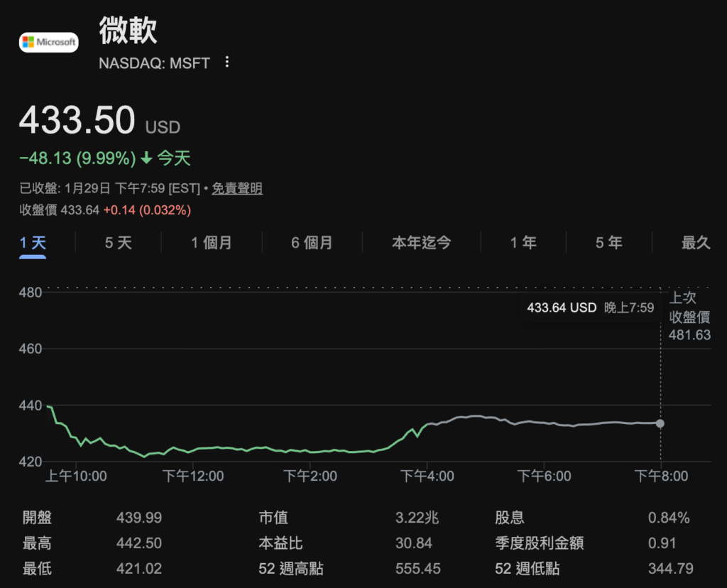Open the 免責聲明 disclaimer link

pos(237,188)
